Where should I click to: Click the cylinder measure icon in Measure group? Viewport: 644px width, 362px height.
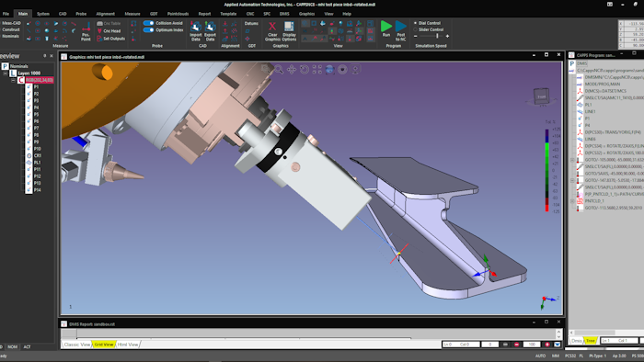47,39
